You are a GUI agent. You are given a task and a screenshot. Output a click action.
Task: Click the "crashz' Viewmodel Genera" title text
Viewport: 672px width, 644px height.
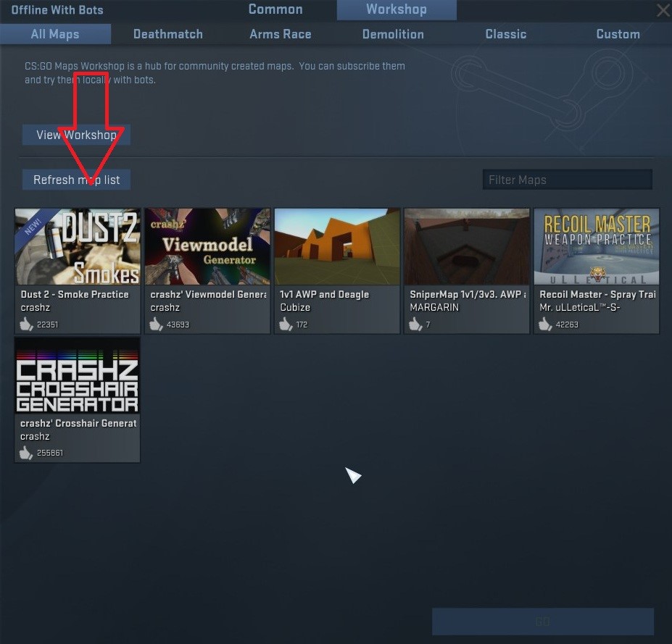point(208,294)
